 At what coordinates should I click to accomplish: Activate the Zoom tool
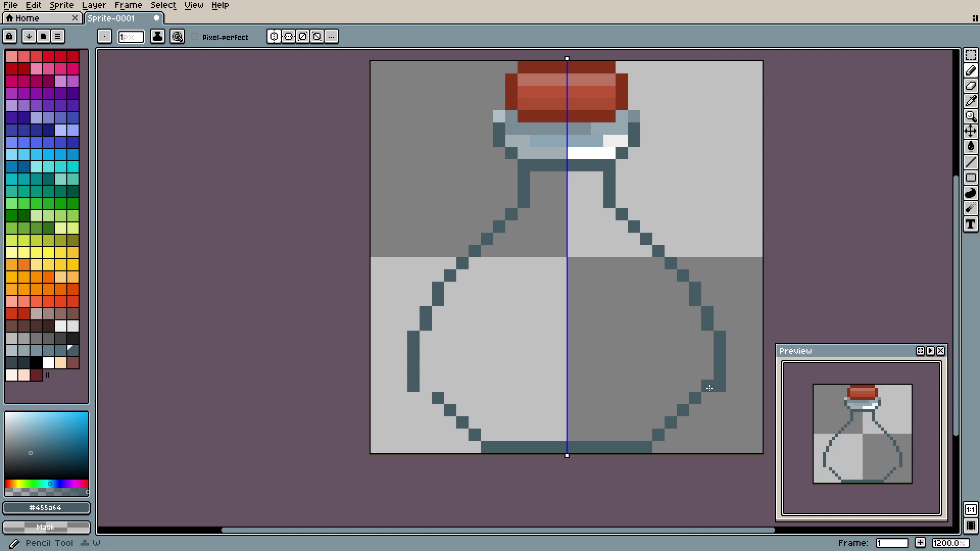970,116
